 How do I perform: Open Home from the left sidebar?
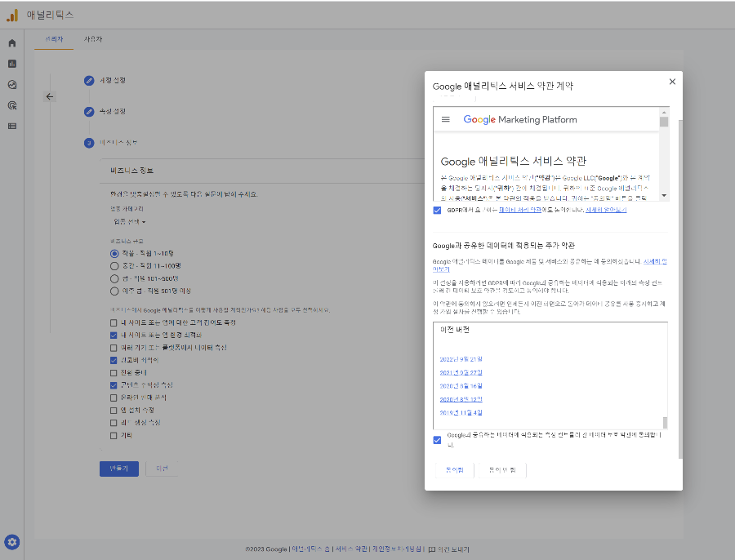point(12,43)
